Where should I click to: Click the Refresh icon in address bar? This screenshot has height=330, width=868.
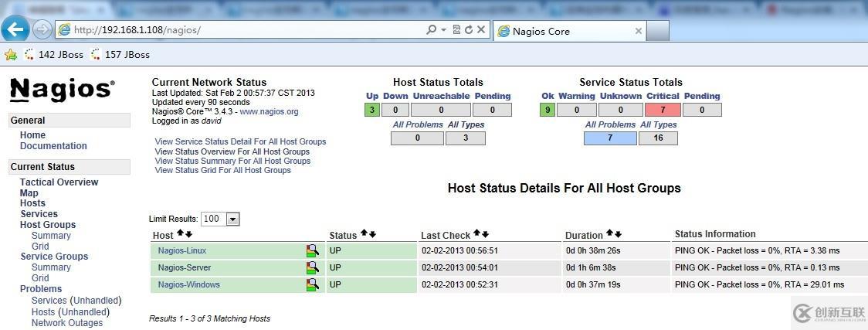[x=468, y=30]
